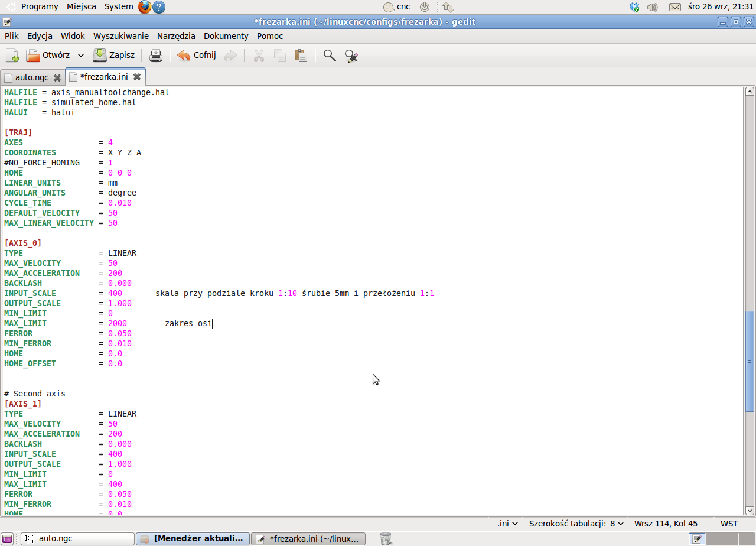Select the *frezarka.ini tab
Screen dimensions: 756x546
[104, 77]
